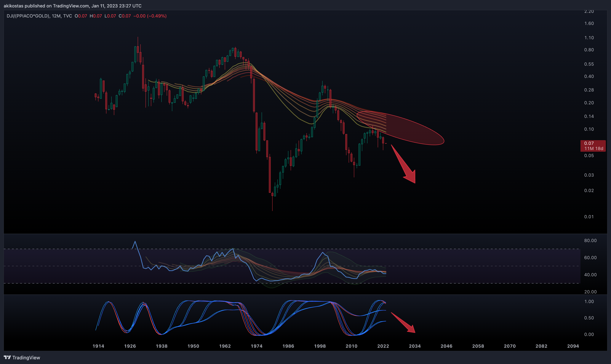Click the 0.00 oscillator axis label
This screenshot has width=611, height=364.
click(x=589, y=335)
